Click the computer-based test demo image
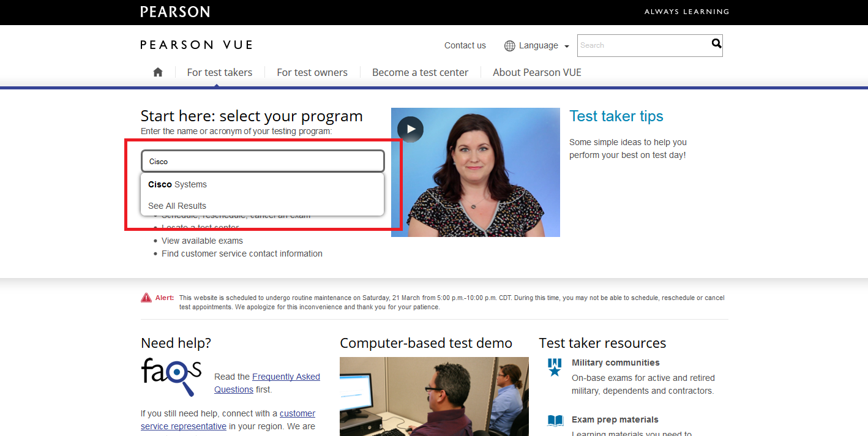Image resolution: width=868 pixels, height=436 pixels. (x=434, y=396)
